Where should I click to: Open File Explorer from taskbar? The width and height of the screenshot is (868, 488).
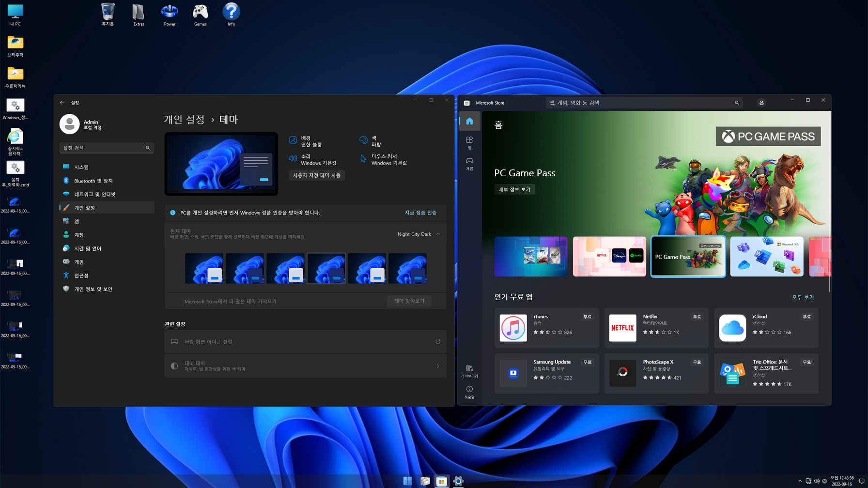click(425, 481)
